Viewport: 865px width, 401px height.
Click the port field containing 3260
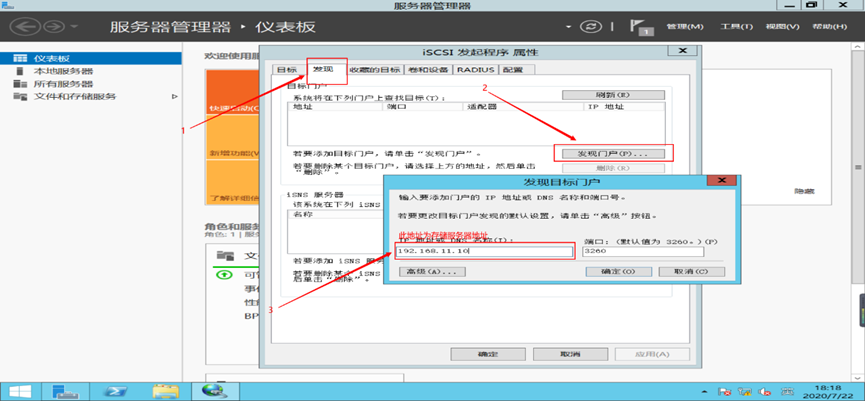[643, 252]
